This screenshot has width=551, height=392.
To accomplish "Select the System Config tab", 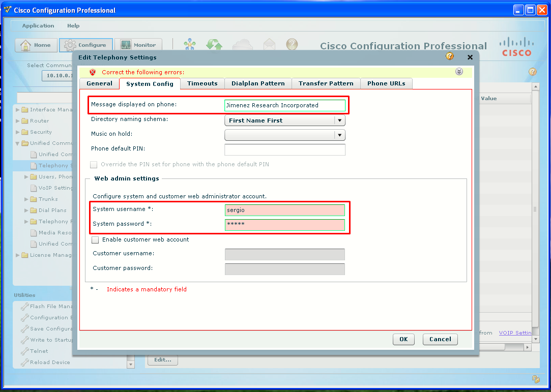I will [150, 83].
